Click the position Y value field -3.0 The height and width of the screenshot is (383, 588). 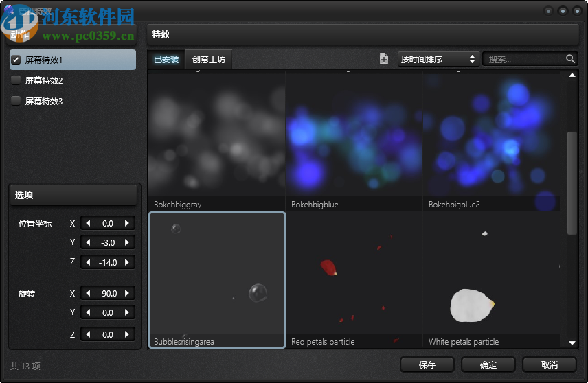(x=108, y=242)
